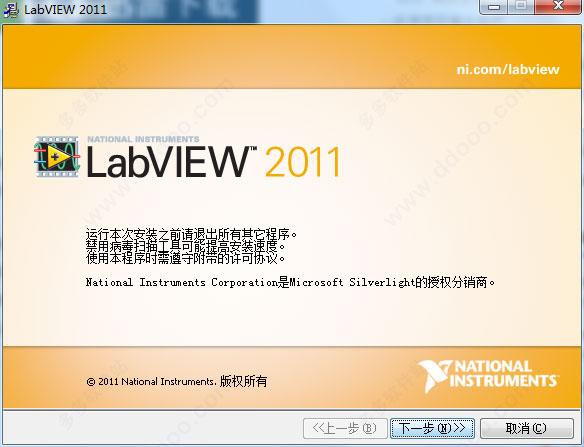Click the Microsoft Silverlight distributor notice

(x=291, y=282)
